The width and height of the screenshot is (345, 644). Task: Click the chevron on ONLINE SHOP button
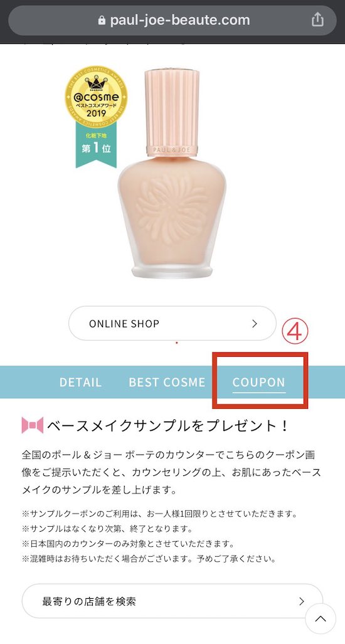point(255,324)
